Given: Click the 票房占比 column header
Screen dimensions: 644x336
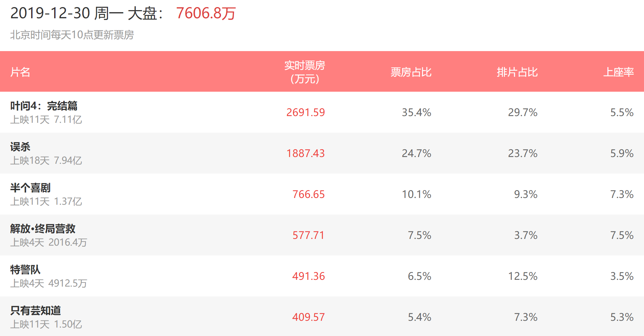Looking at the screenshot, I should 411,72.
